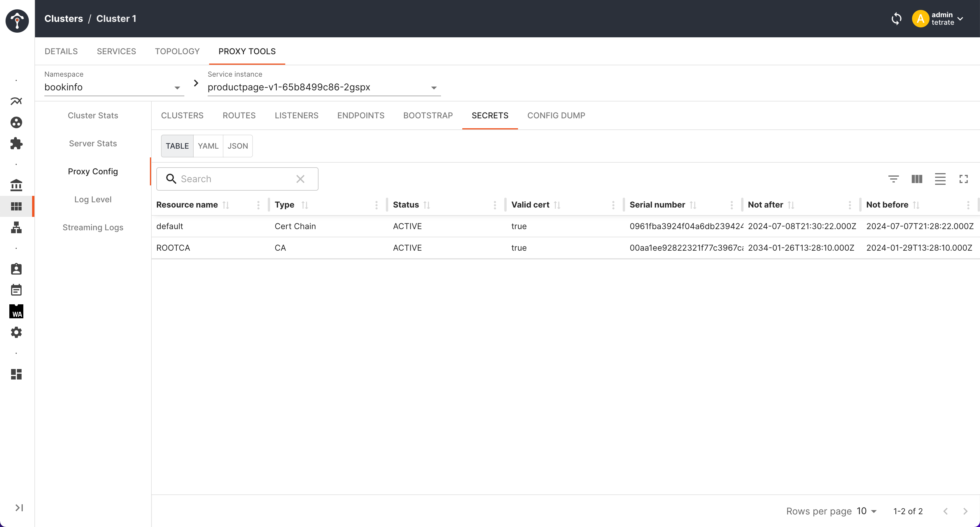Open Valid cert column options menu
The width and height of the screenshot is (980, 527).
[x=613, y=205]
